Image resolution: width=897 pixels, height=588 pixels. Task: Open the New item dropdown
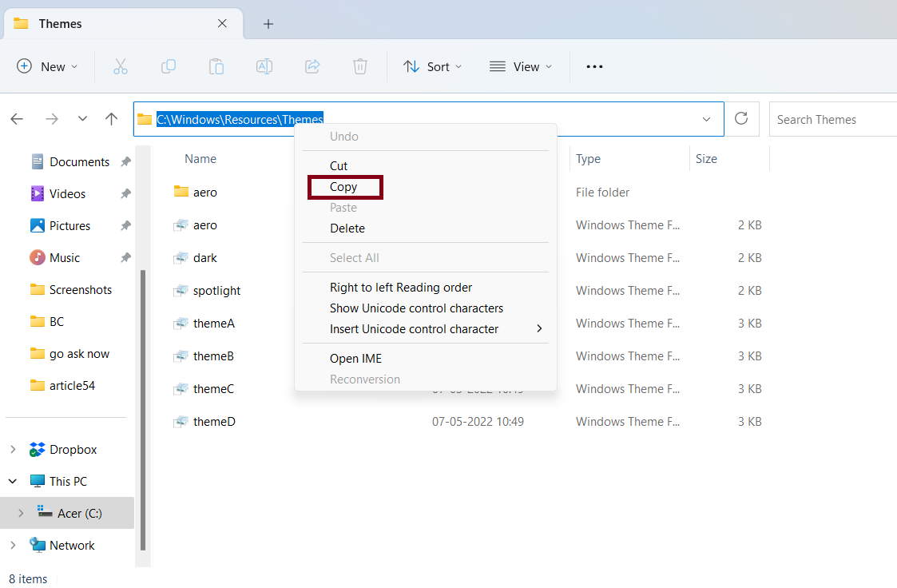click(47, 67)
